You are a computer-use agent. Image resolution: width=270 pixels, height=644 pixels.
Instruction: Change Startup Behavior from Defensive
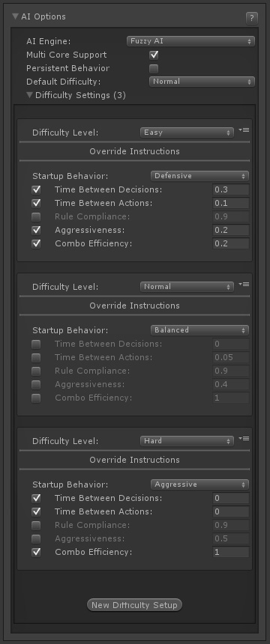pos(199,176)
